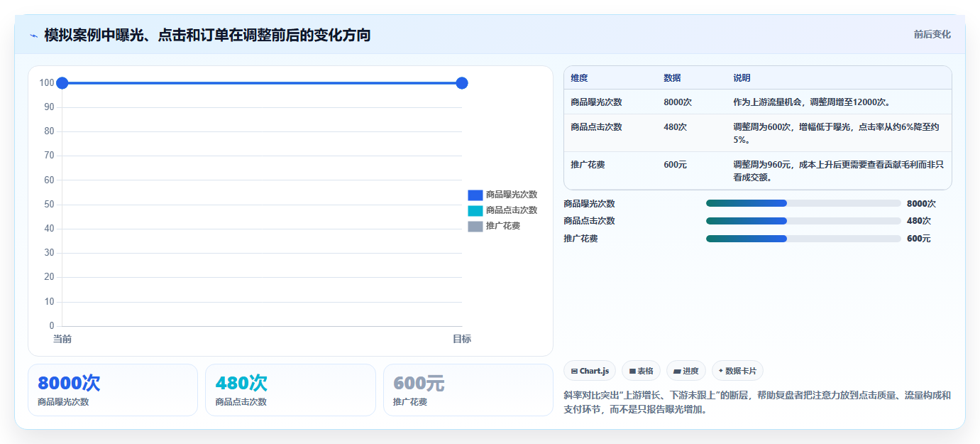The width and height of the screenshot is (980, 444).
Task: Click the lightning icon beside the title
Action: pyautogui.click(x=33, y=36)
